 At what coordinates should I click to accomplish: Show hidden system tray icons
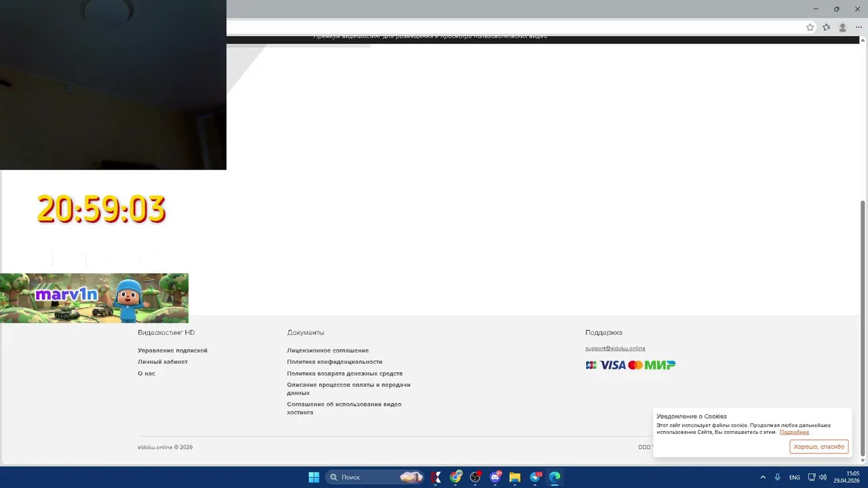[x=763, y=477]
